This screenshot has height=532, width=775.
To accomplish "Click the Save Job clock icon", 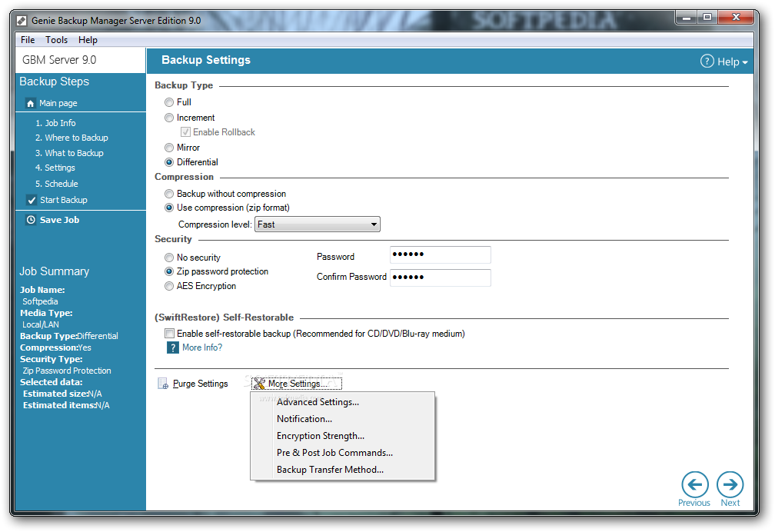I will click(x=31, y=220).
